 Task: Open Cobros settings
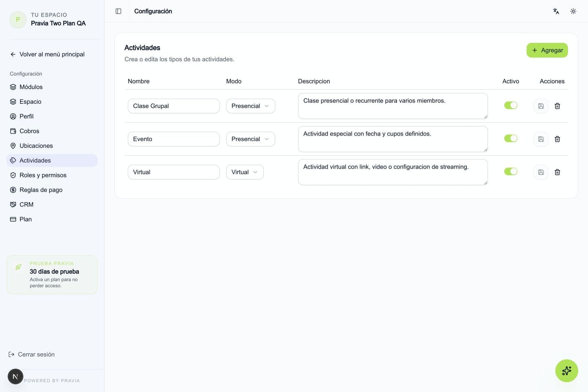tap(52, 131)
